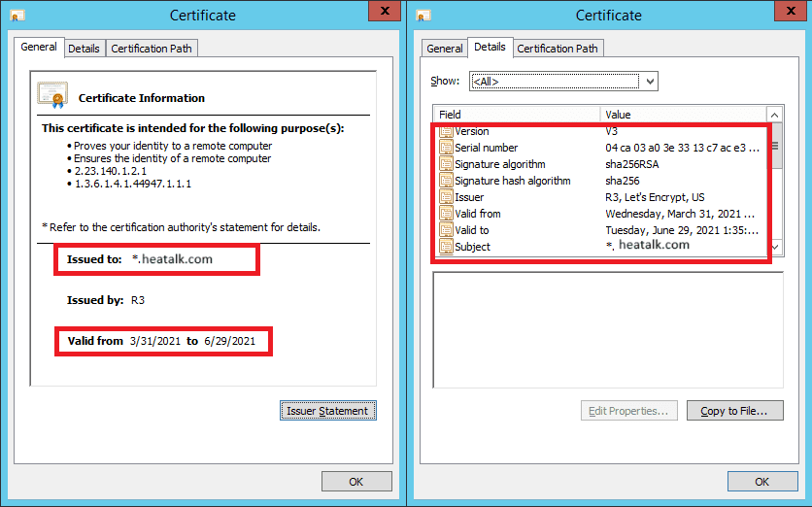The image size is (812, 507).
Task: Click the 6/29/2021 valid to date
Action: pyautogui.click(x=229, y=341)
